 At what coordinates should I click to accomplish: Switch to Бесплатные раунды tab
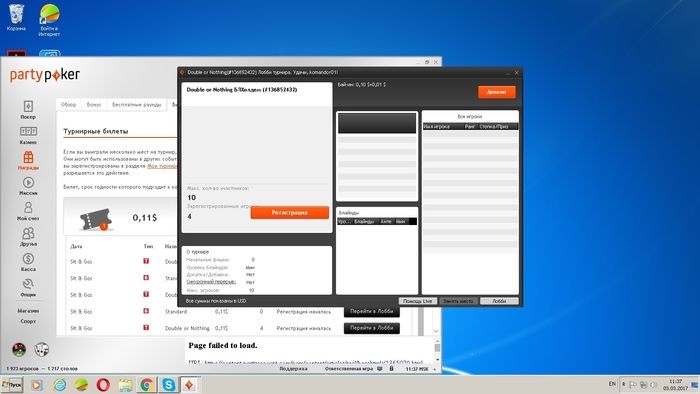click(x=137, y=104)
